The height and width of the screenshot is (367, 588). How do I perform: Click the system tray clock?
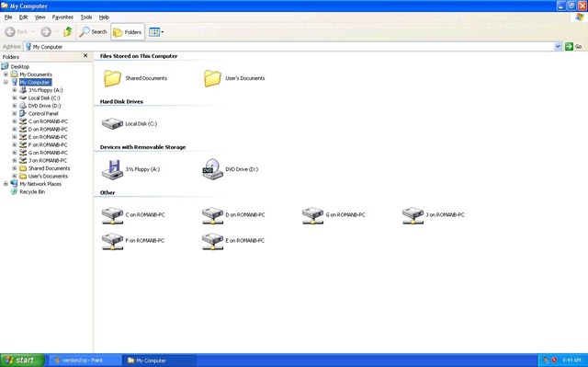(x=571, y=361)
